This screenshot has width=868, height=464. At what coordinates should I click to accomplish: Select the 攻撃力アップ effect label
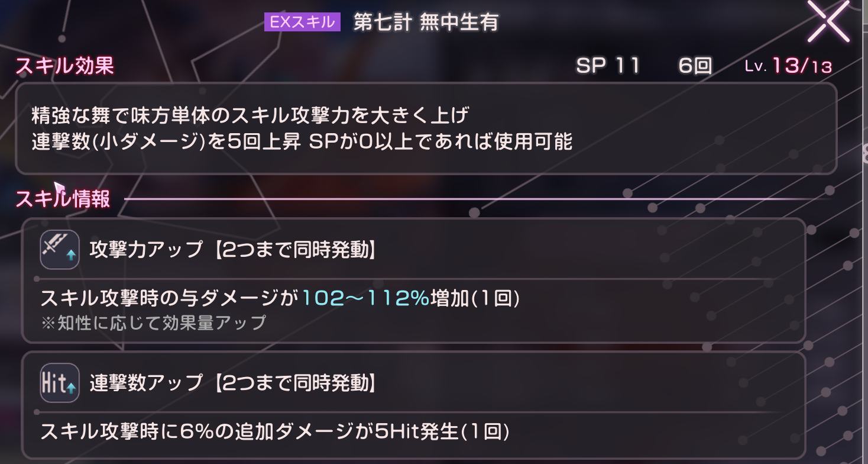click(x=146, y=250)
